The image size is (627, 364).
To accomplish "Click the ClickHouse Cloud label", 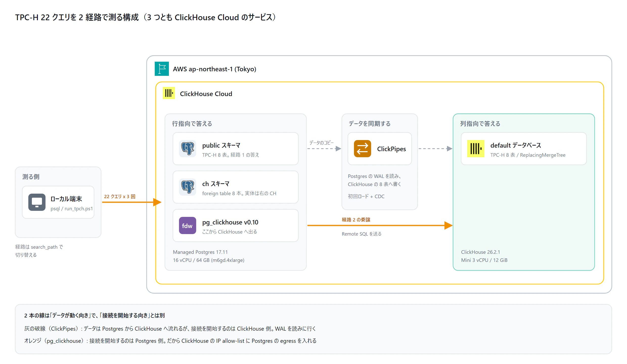I will coord(206,94).
